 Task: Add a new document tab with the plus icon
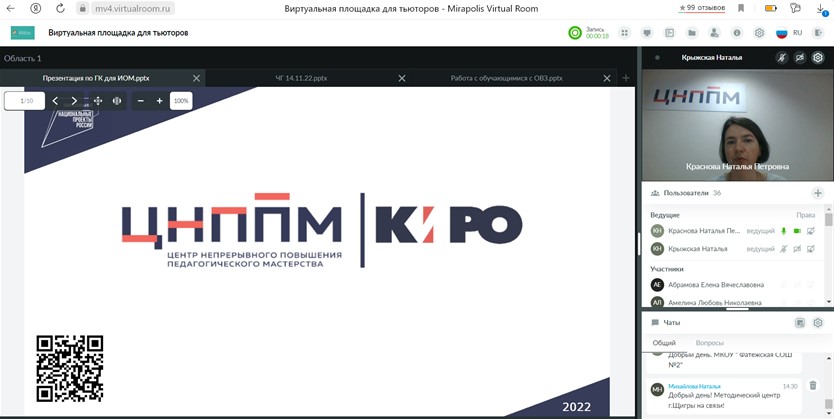click(626, 78)
